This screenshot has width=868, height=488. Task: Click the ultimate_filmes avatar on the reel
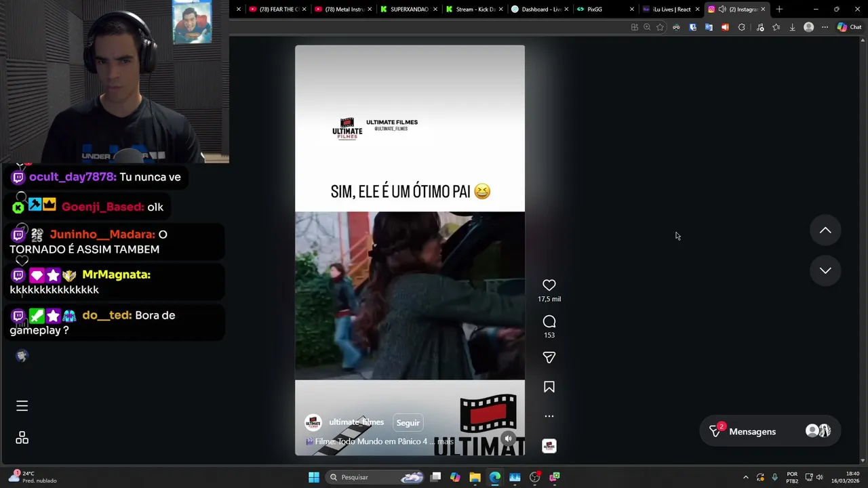click(313, 422)
